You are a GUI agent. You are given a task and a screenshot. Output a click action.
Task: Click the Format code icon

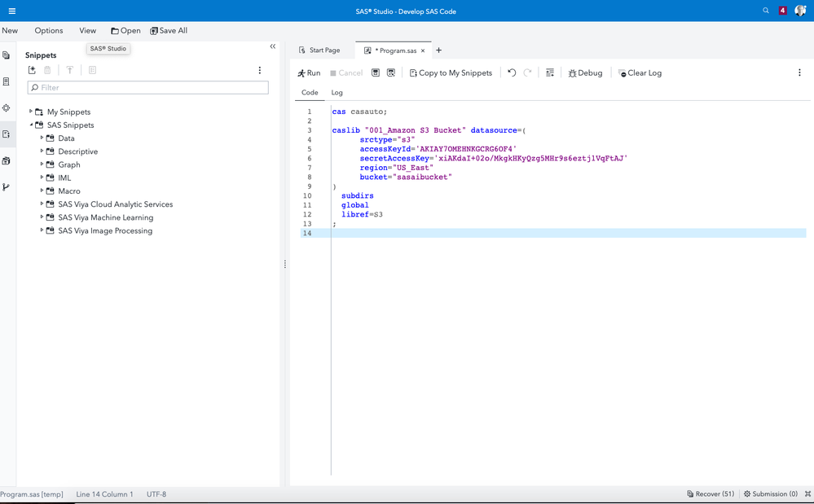click(550, 72)
